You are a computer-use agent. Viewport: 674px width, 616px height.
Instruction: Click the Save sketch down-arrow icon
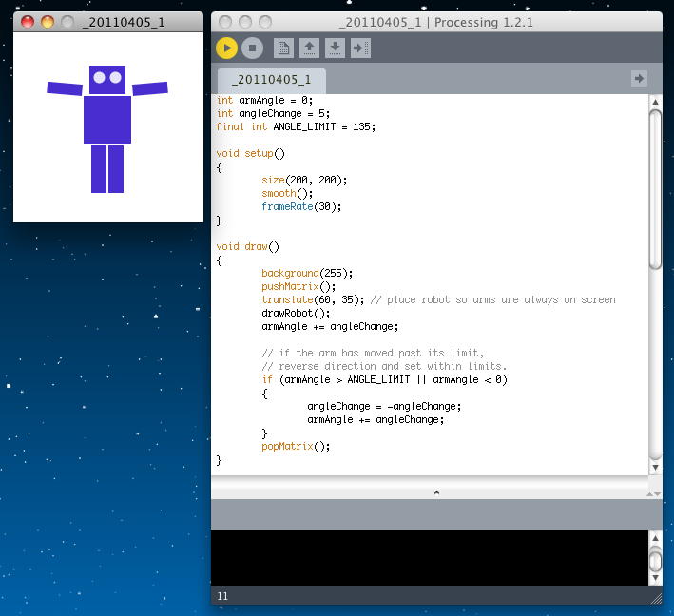335,48
